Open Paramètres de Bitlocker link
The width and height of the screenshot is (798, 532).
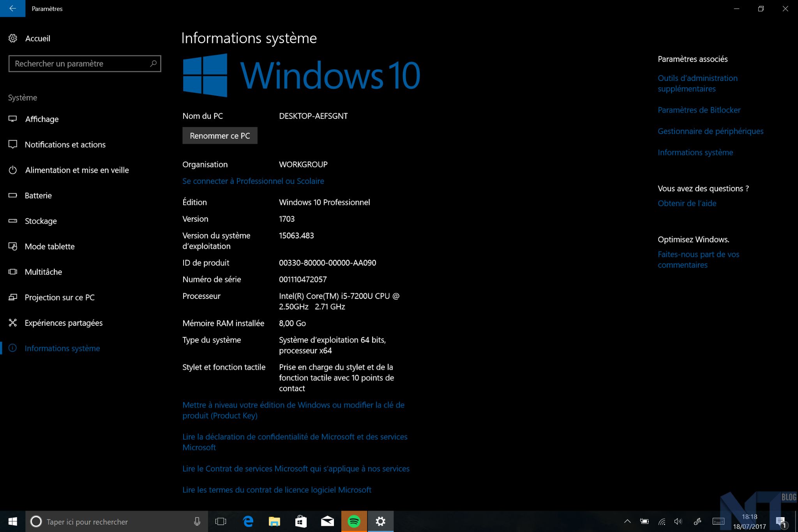pos(699,110)
